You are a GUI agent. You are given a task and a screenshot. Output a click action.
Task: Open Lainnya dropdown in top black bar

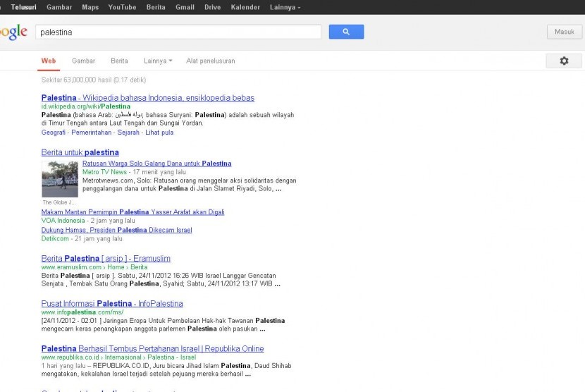285,7
